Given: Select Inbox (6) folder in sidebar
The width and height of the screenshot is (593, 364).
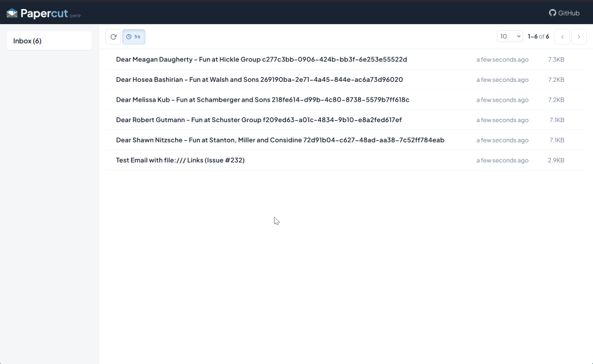Looking at the screenshot, I should [x=49, y=41].
